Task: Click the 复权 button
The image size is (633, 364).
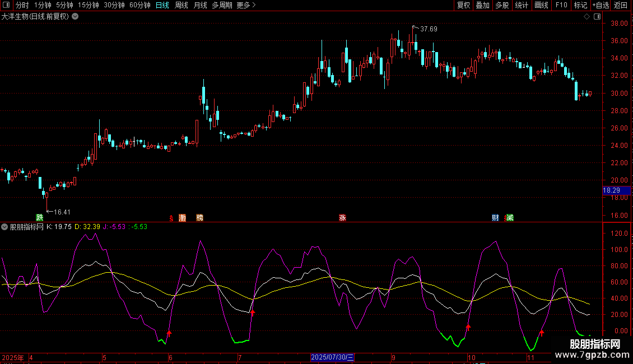Action: pos(463,6)
